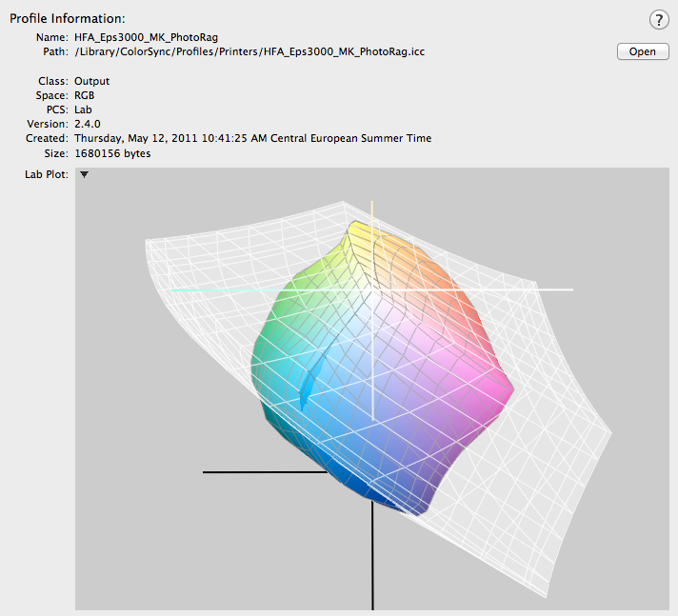The image size is (678, 616).
Task: Click the help question mark button
Action: (659, 20)
